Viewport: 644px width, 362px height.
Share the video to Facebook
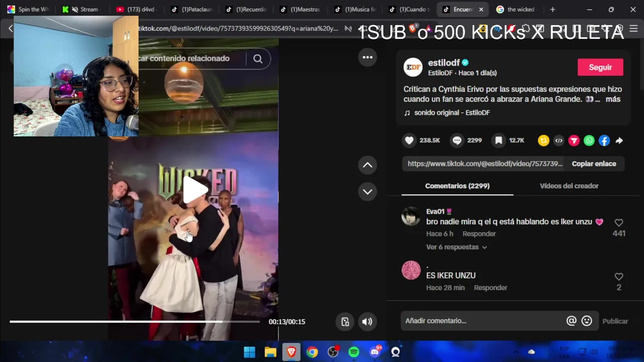(x=604, y=141)
